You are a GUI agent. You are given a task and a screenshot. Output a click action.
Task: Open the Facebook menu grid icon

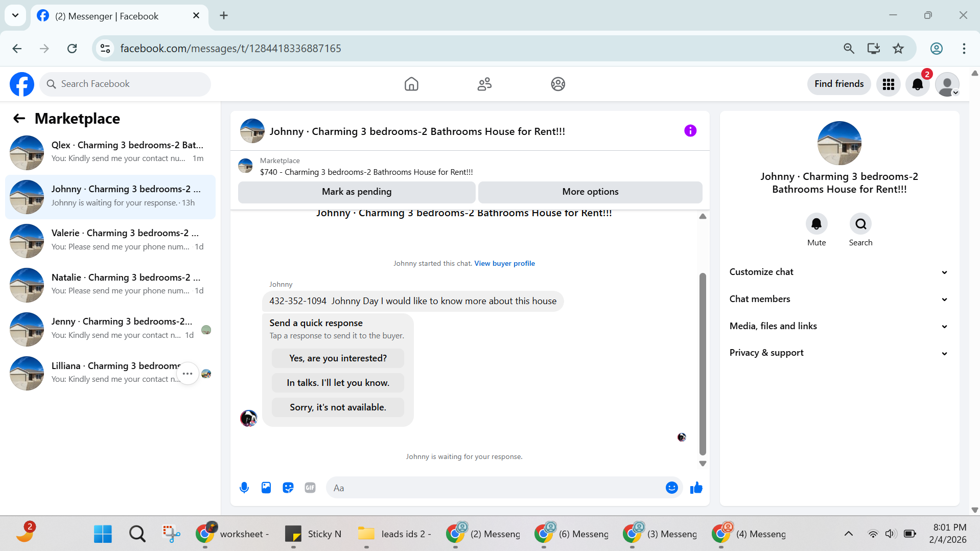pos(889,84)
